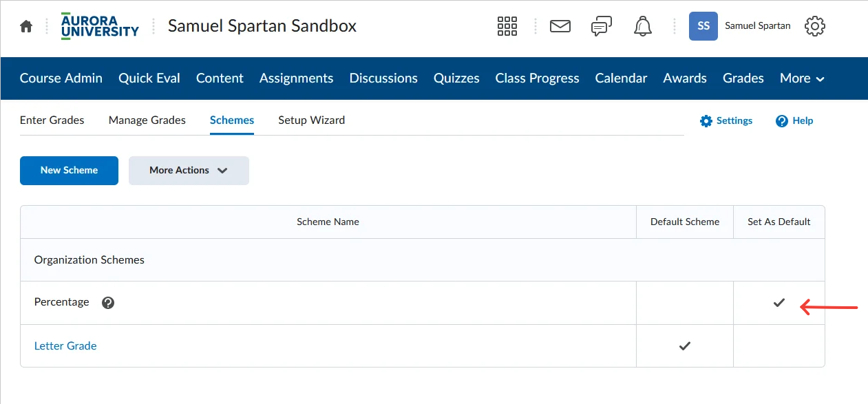This screenshot has height=404, width=868.
Task: Switch to the Manage Grades tab
Action: (x=147, y=120)
